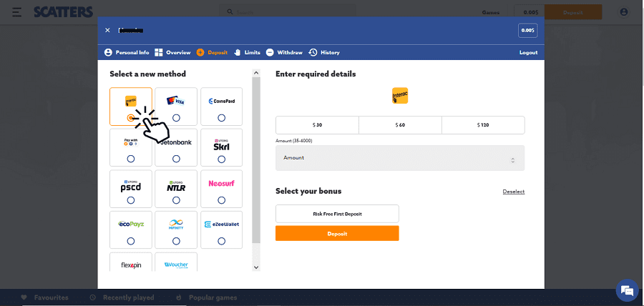This screenshot has height=306, width=644.
Task: Select the radio button under the 'jetonbank' logo
Action: pos(176,159)
